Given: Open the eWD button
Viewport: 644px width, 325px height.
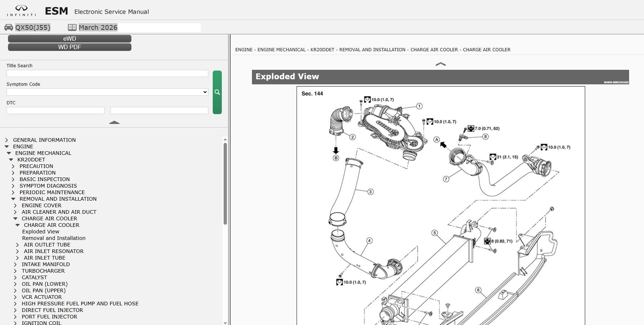Looking at the screenshot, I should click(x=69, y=39).
